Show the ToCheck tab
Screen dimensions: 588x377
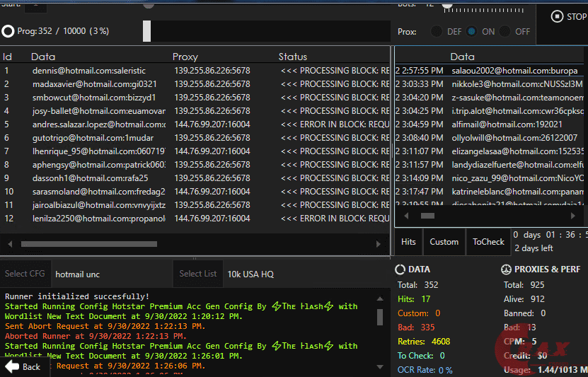(x=488, y=242)
